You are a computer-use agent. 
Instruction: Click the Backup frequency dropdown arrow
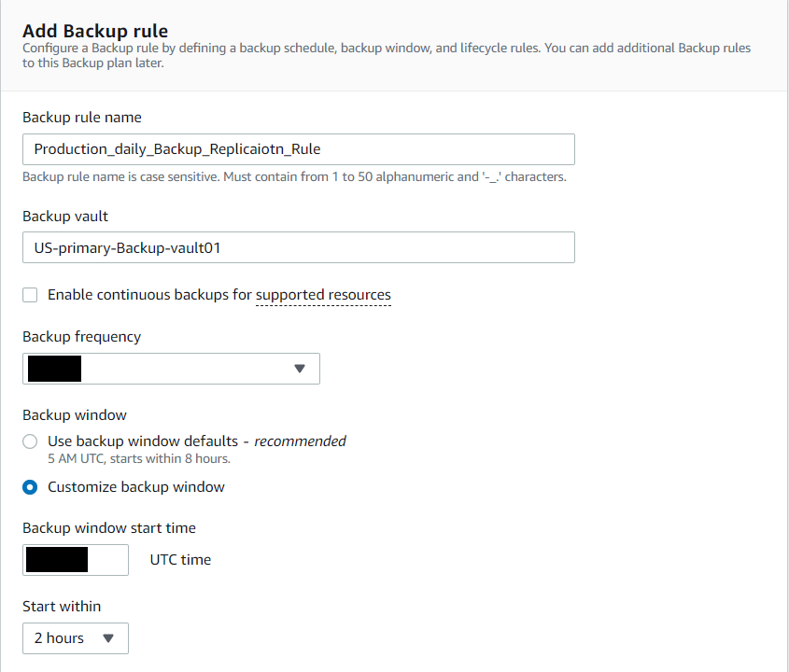(x=300, y=369)
